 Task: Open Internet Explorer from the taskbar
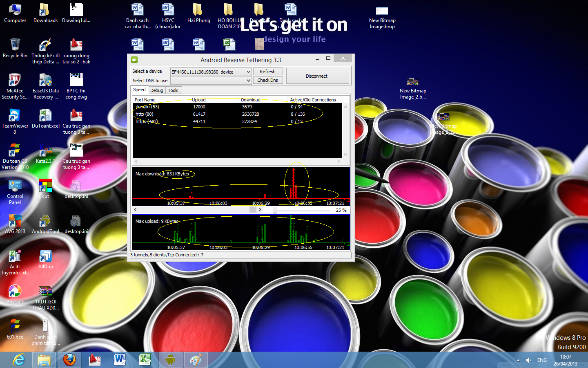[18, 360]
